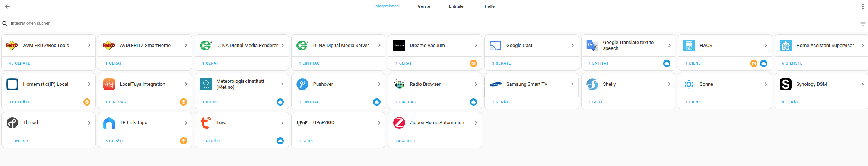Click the Tuya integration logo
This screenshot has height=166, width=868.
[206, 123]
